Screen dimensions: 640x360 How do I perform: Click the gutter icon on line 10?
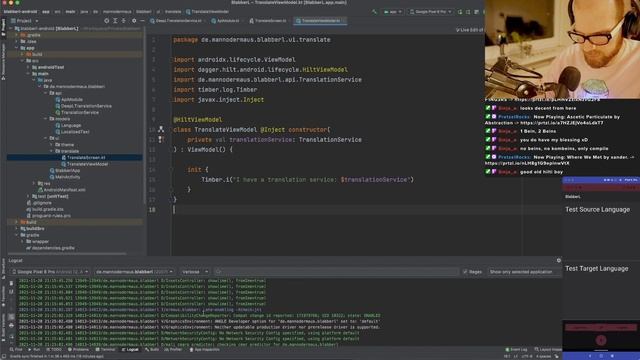click(161, 129)
